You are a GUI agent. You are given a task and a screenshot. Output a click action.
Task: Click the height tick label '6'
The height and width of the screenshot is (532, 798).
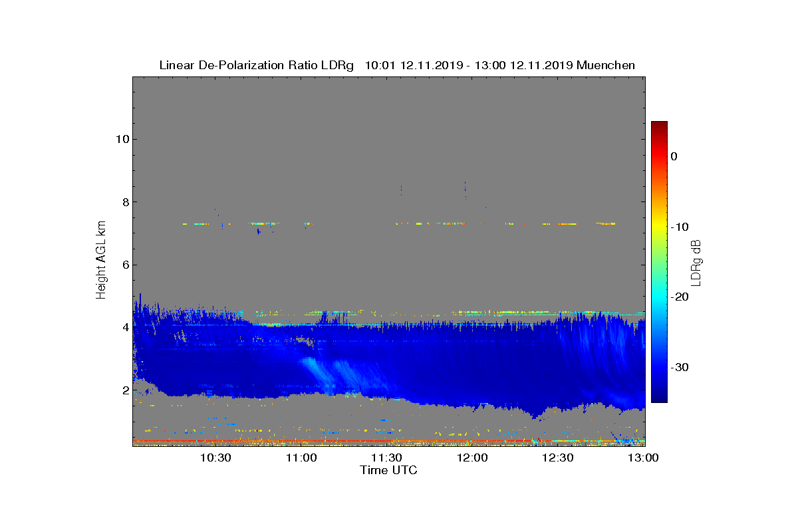124,265
